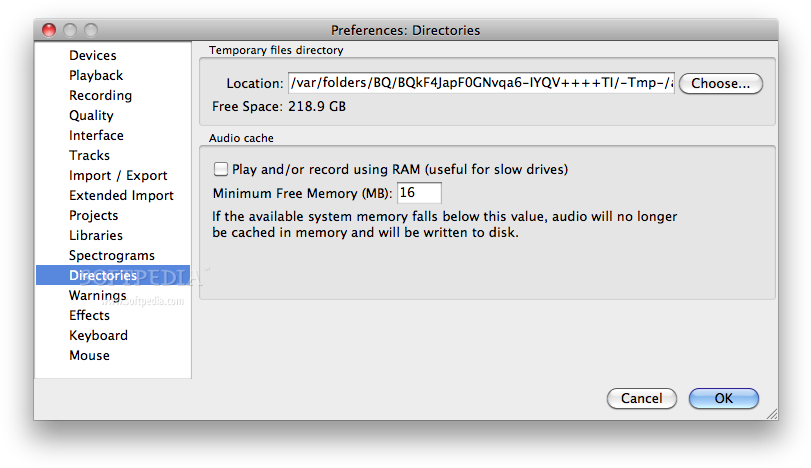Click the Choose... button for temp directory

pyautogui.click(x=720, y=84)
